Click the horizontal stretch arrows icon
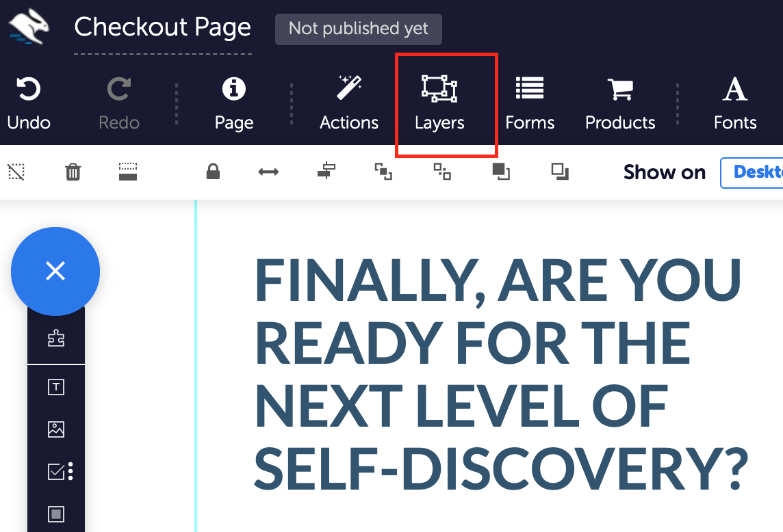This screenshot has height=532, width=783. (268, 172)
